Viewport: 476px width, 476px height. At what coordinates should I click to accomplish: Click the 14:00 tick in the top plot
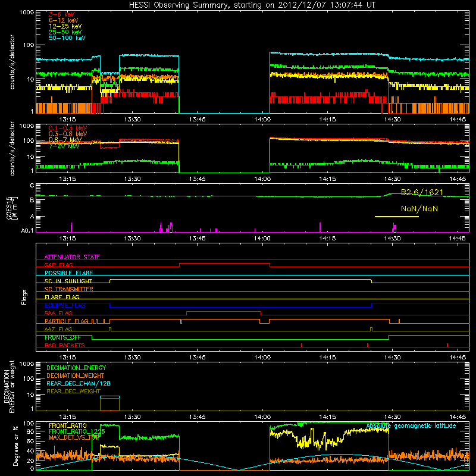[262, 120]
